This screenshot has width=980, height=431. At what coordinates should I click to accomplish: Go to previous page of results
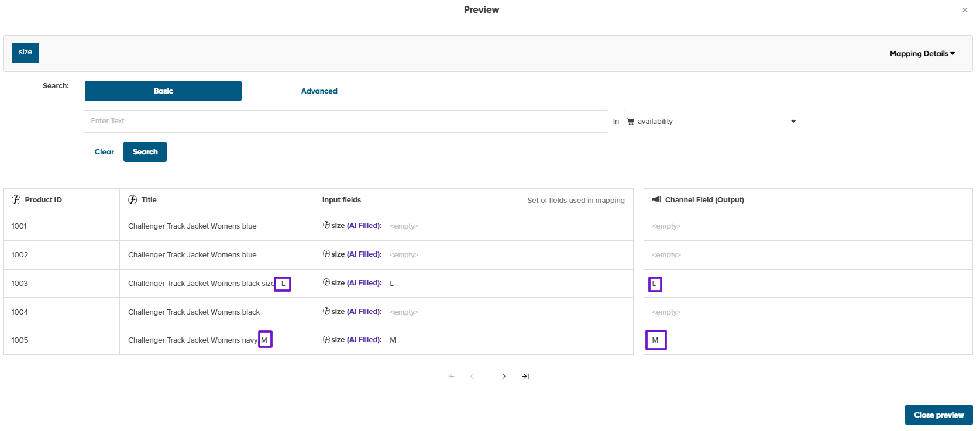coord(472,377)
